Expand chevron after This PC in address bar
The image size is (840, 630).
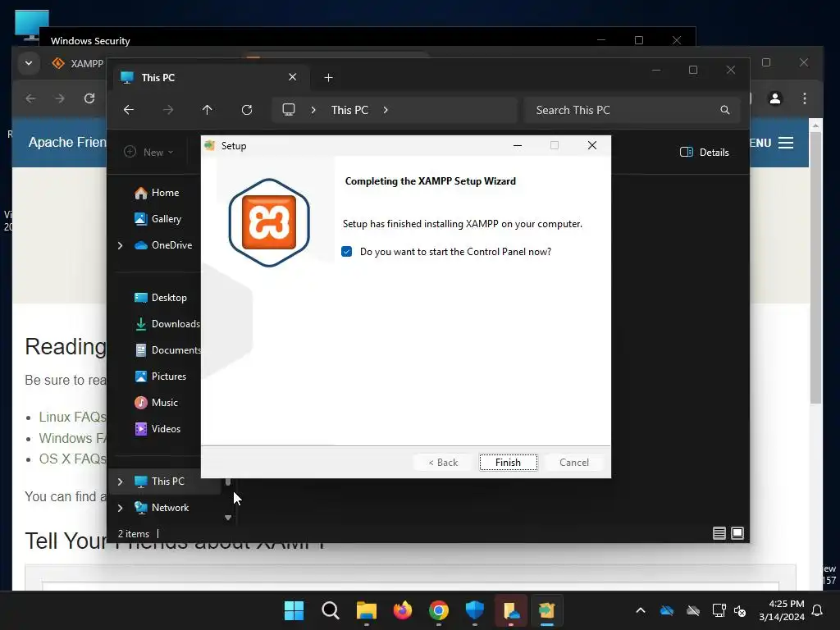click(x=386, y=110)
